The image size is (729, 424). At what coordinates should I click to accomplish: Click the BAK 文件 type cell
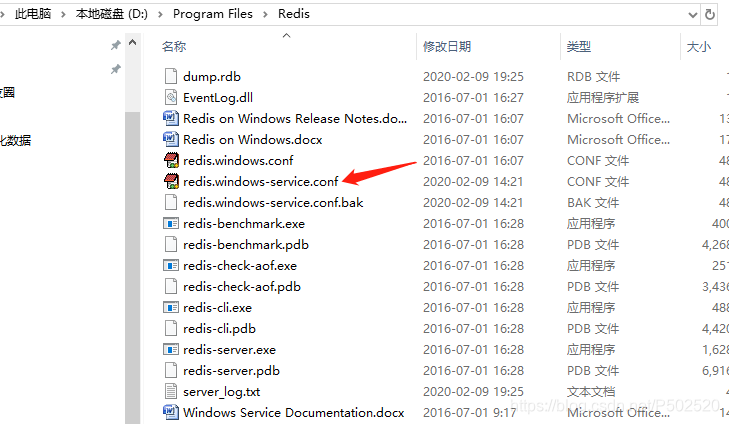pyautogui.click(x=593, y=202)
